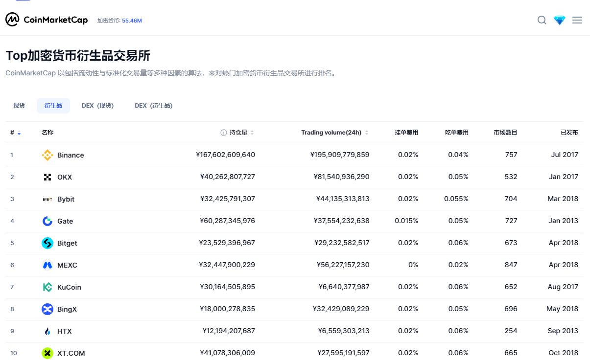590x364 pixels.
Task: Select HTX market count 254
Action: [x=511, y=331]
